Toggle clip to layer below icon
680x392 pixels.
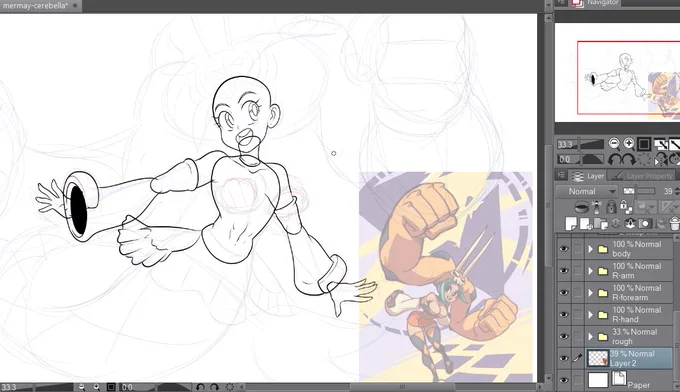click(582, 207)
